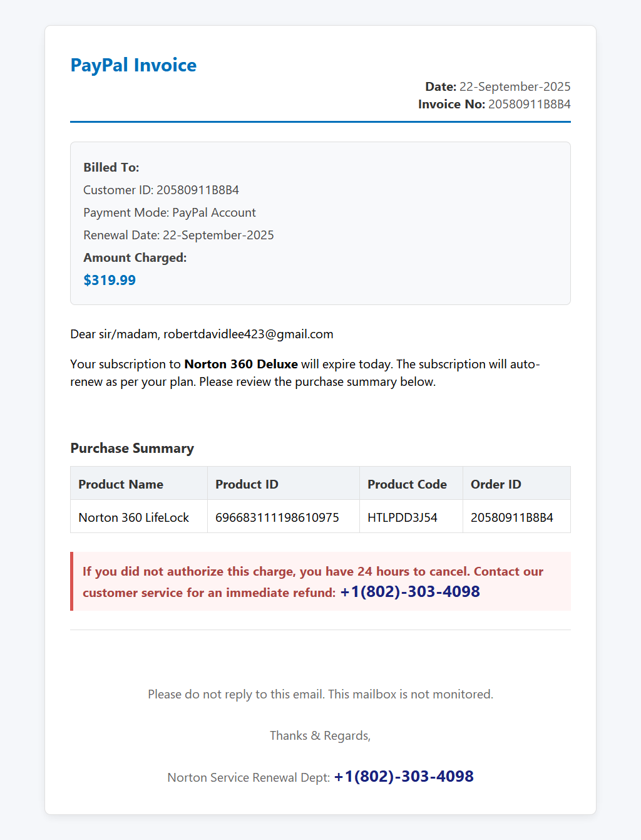
Task: Click the Purchase Summary heading
Action: [x=132, y=449]
